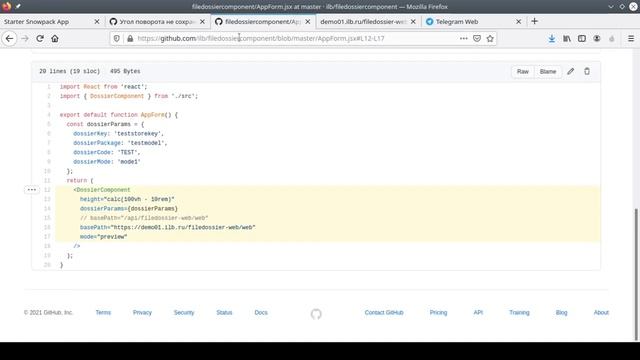640x360 pixels.
Task: Switch to demo01.ilb.ru/filedossier-web tab
Action: pos(368,22)
